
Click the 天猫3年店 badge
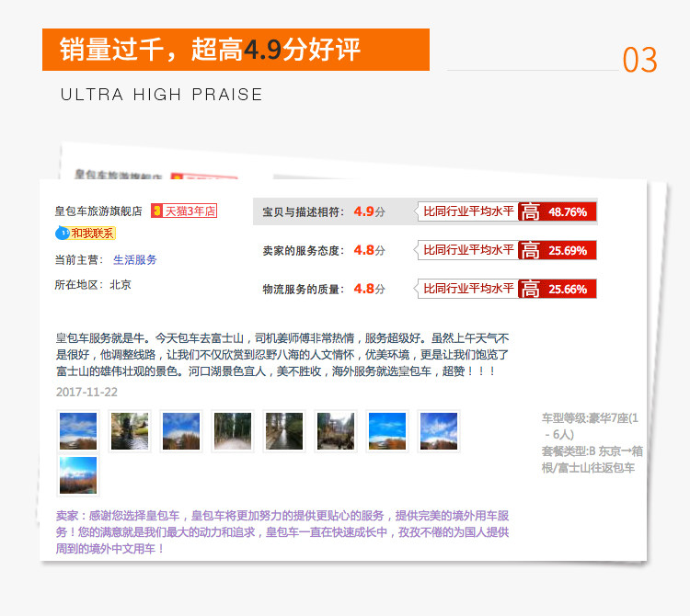(x=184, y=211)
